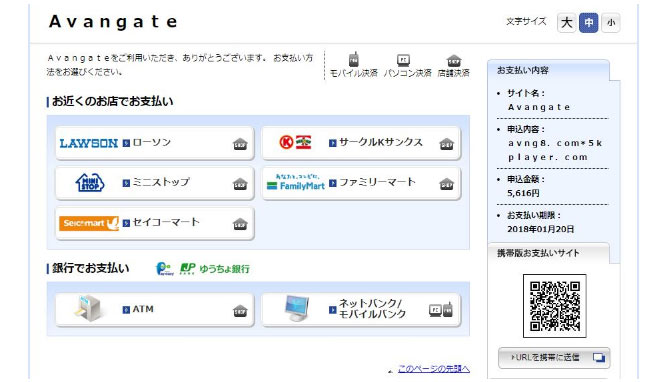Image resolution: width=671 pixels, height=382 pixels.
Task: Click store icon in Lawson row
Action: 240,144
